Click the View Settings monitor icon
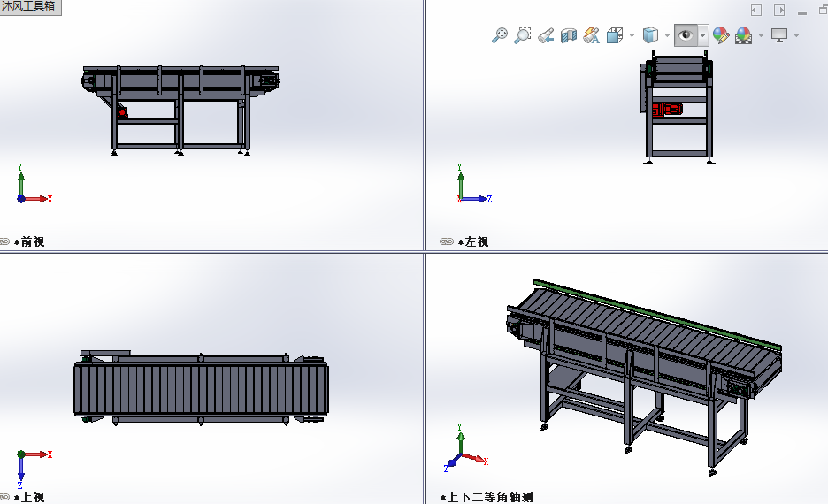828x504 pixels. (779, 35)
